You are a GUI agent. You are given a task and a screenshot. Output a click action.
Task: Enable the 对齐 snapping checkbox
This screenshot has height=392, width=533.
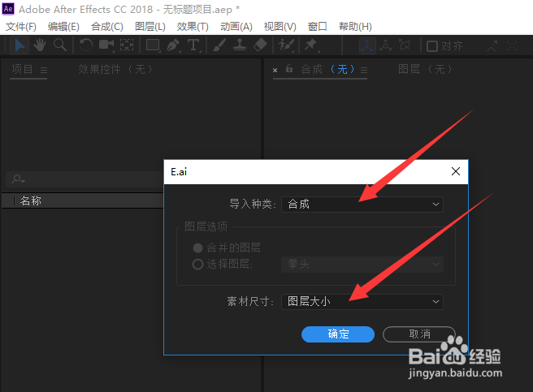click(432, 46)
